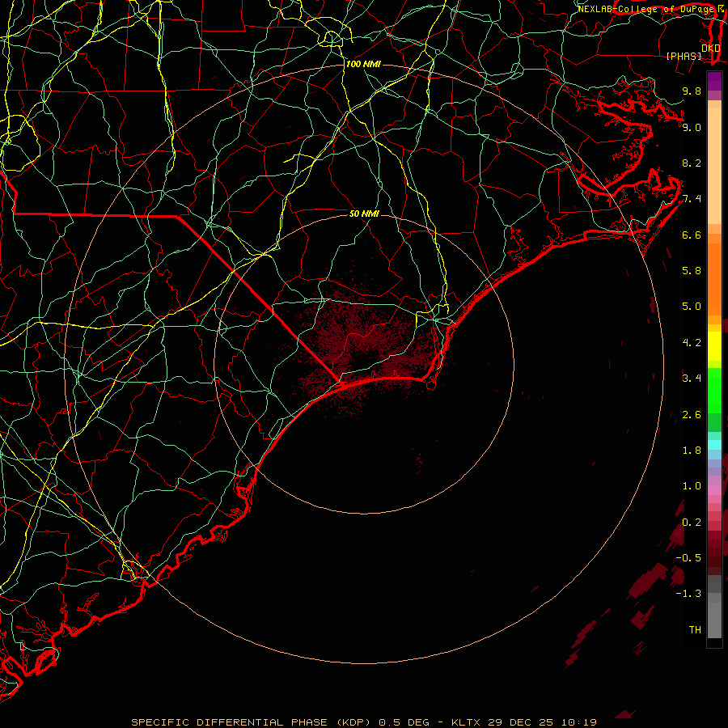Click the 2.6 value on the color scale
Viewport: 728px width, 728px height.
[x=692, y=415]
